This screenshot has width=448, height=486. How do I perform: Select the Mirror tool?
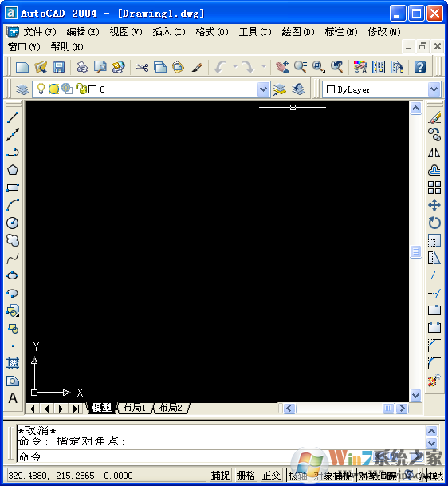434,152
